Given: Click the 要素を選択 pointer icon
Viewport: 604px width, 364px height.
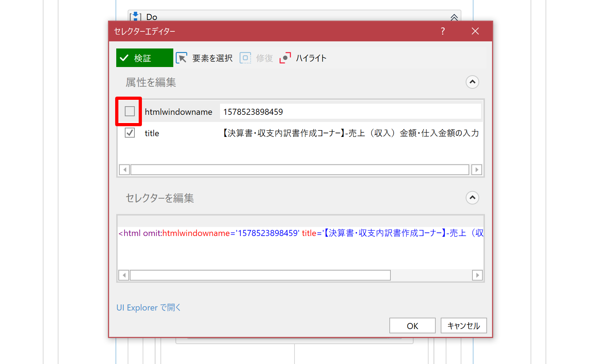Looking at the screenshot, I should click(181, 58).
